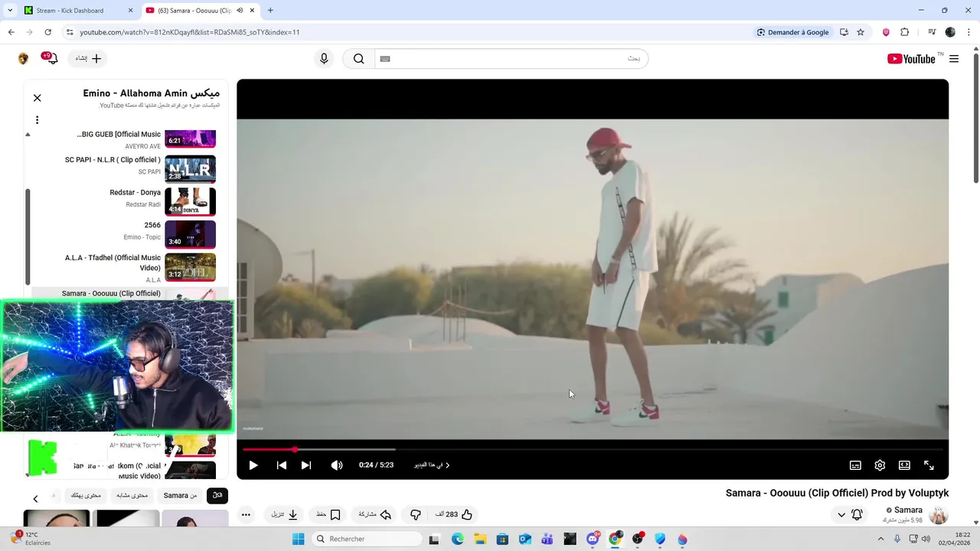The width and height of the screenshot is (980, 551).
Task: Download the video with the download button
Action: click(x=285, y=514)
